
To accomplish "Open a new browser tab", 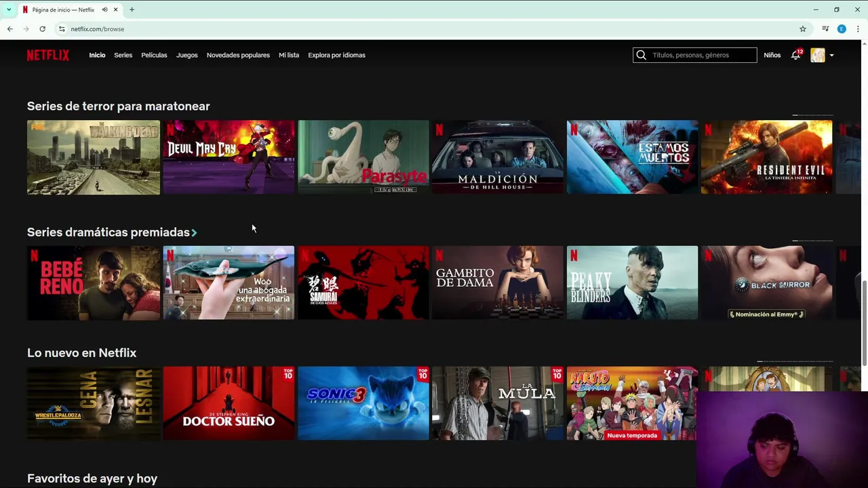I will point(132,9).
